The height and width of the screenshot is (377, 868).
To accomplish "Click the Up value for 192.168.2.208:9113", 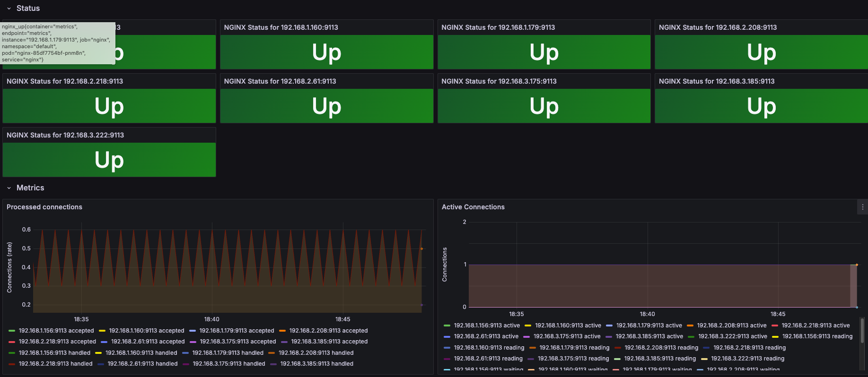I will click(x=762, y=52).
